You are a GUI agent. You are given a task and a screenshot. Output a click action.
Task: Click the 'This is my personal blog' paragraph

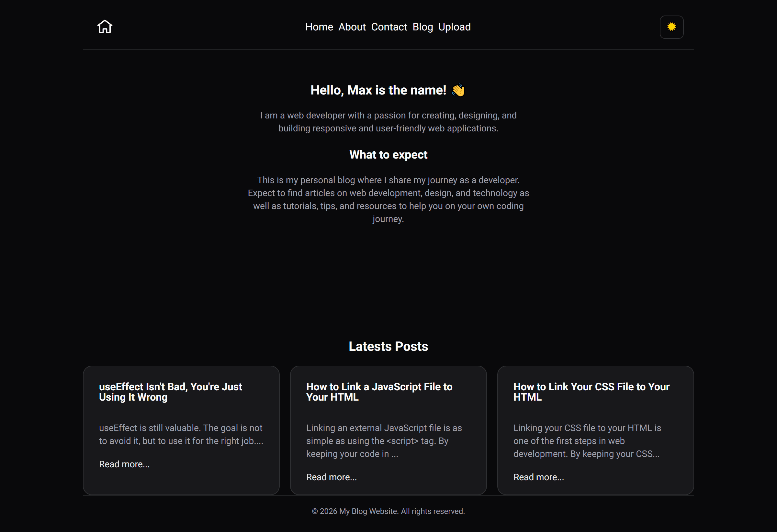pos(388,199)
